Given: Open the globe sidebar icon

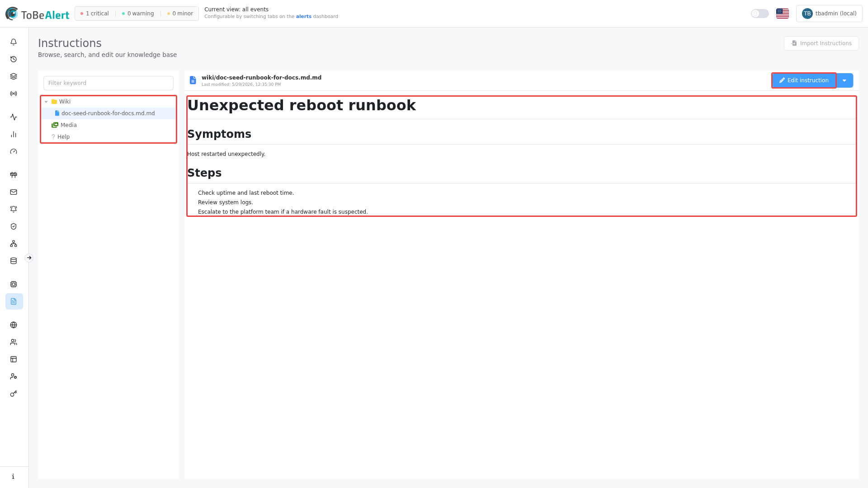Looking at the screenshot, I should pyautogui.click(x=14, y=325).
